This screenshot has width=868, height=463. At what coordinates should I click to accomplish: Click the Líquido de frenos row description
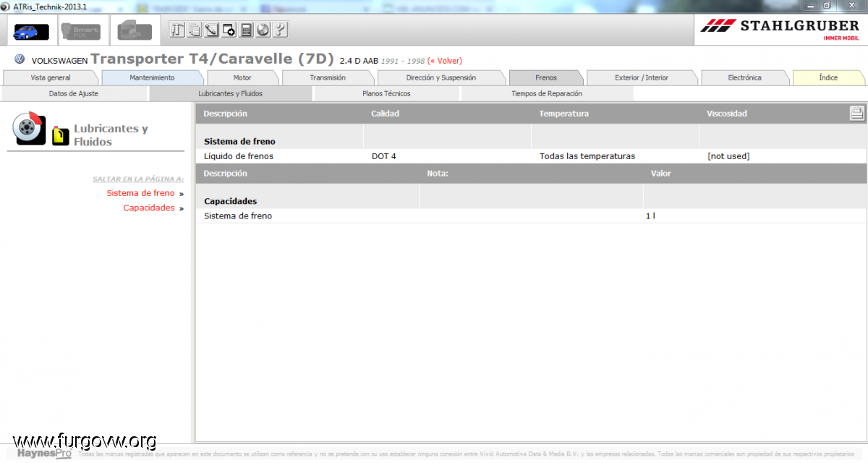coord(239,156)
